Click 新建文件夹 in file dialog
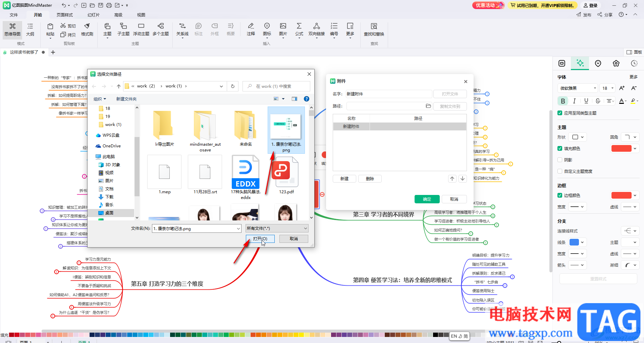644x343 pixels. (126, 99)
